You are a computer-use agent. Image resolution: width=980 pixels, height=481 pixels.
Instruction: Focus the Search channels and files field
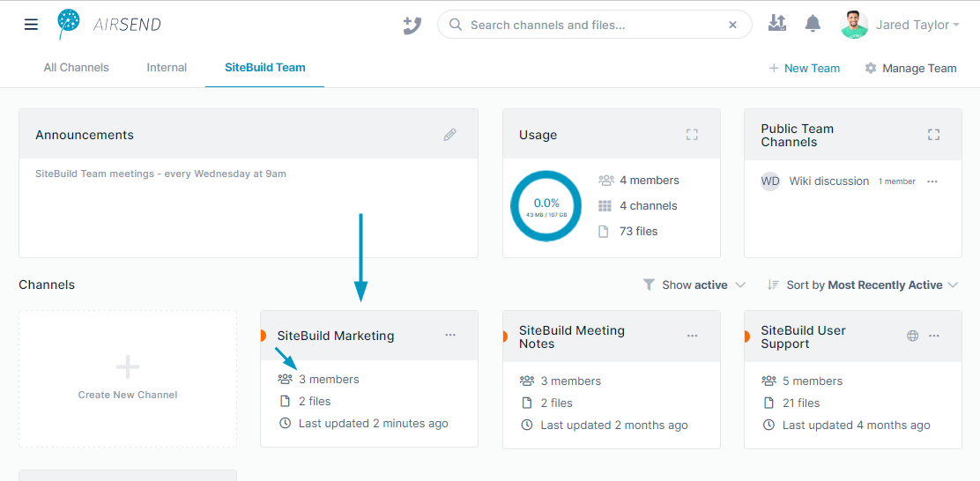[594, 25]
